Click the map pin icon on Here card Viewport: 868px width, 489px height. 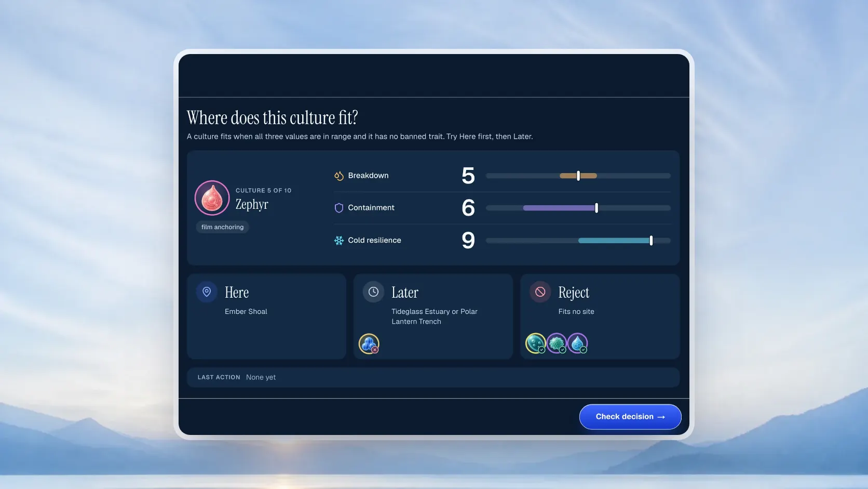(207, 292)
